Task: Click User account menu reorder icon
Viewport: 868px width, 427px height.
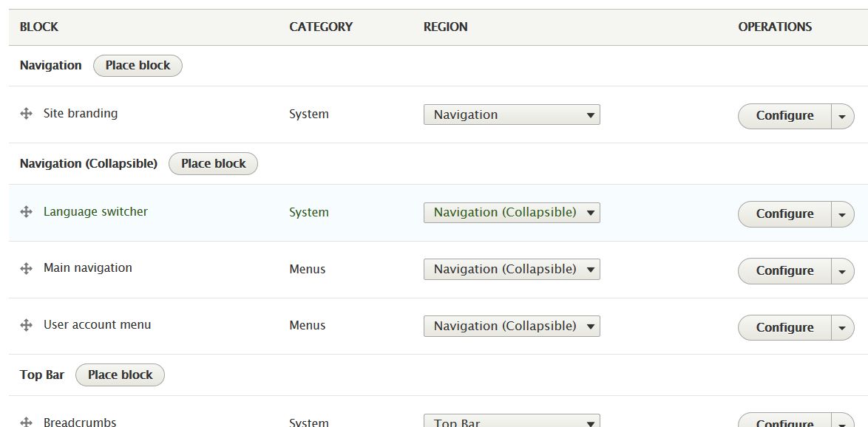Action: tap(27, 325)
